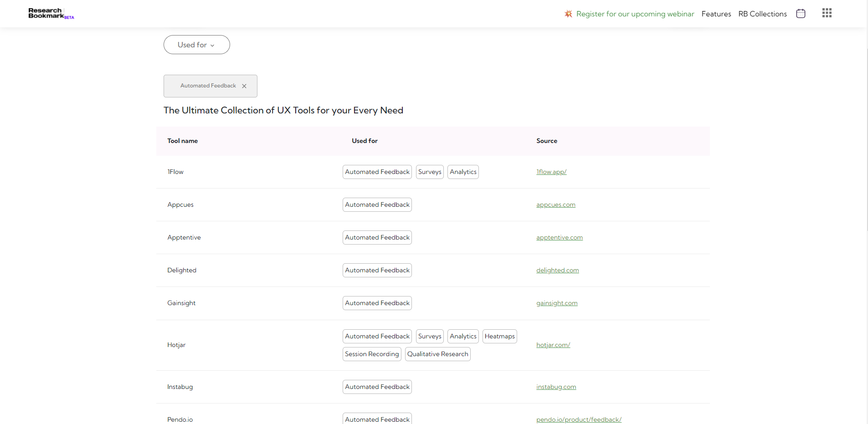Select the Analytics tag in Hotjar row
868x424 pixels.
point(463,336)
